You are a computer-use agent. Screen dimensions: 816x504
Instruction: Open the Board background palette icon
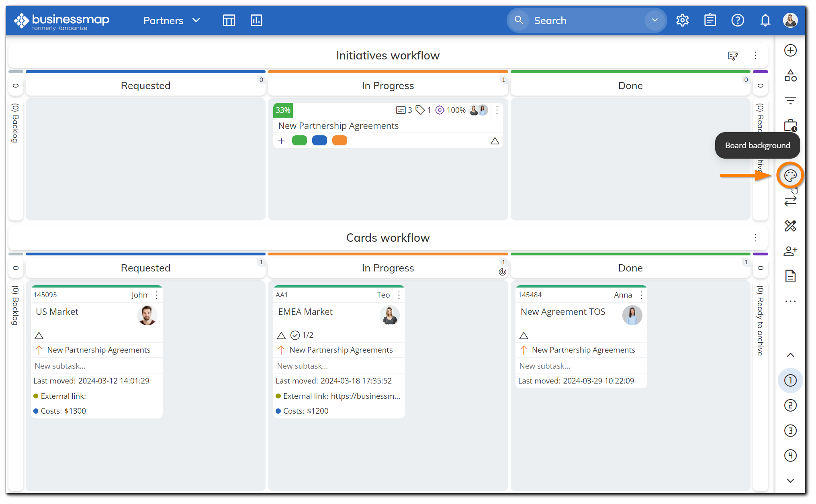(790, 175)
